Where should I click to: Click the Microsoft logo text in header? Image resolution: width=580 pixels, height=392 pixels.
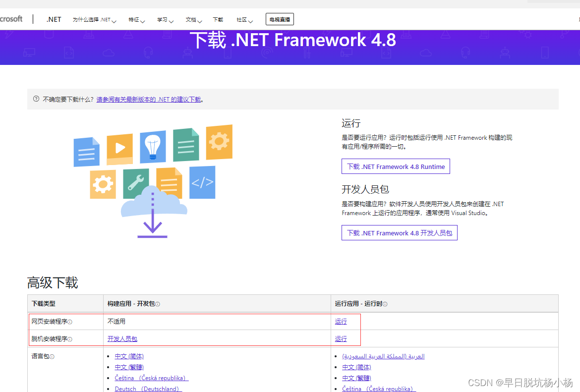pyautogui.click(x=11, y=19)
